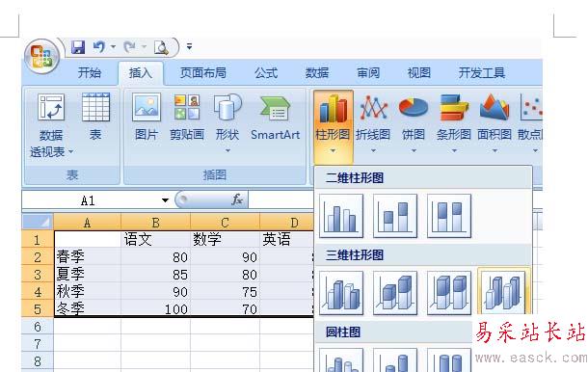Open the 面积图 area chart menu

[494, 123]
